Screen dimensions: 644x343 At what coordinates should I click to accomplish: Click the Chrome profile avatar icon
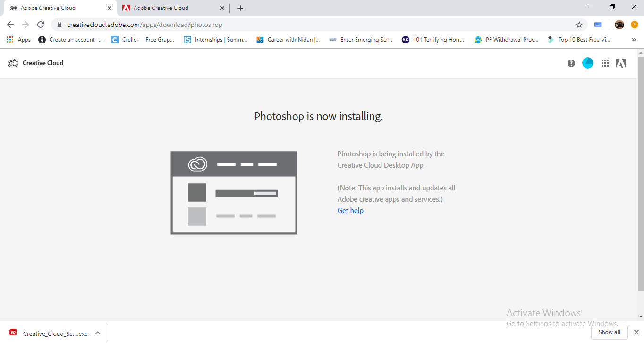point(619,24)
